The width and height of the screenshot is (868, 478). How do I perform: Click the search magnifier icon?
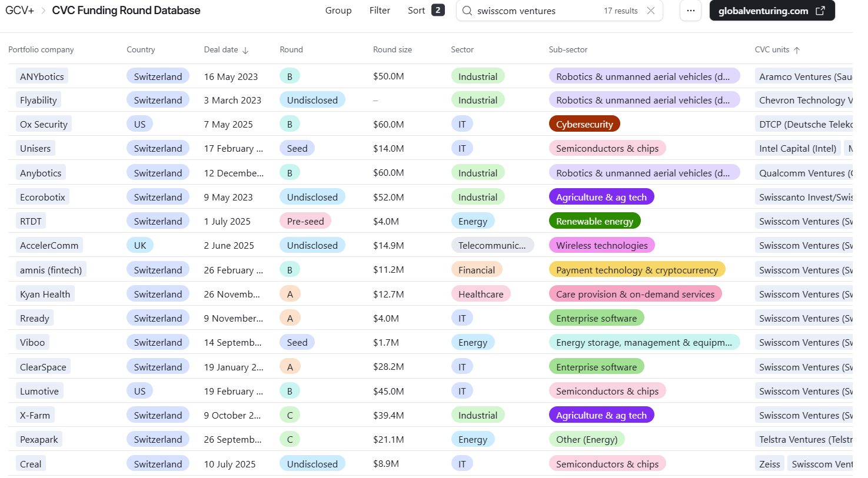coord(467,11)
